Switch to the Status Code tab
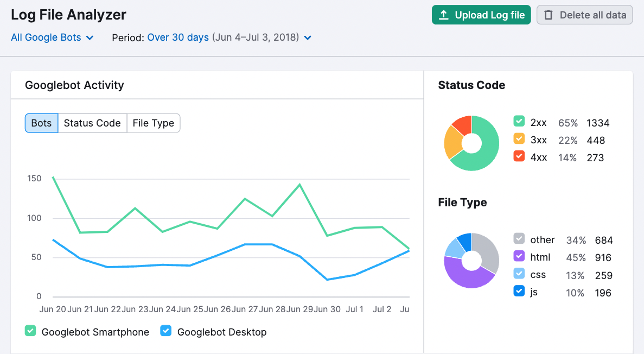 point(92,123)
